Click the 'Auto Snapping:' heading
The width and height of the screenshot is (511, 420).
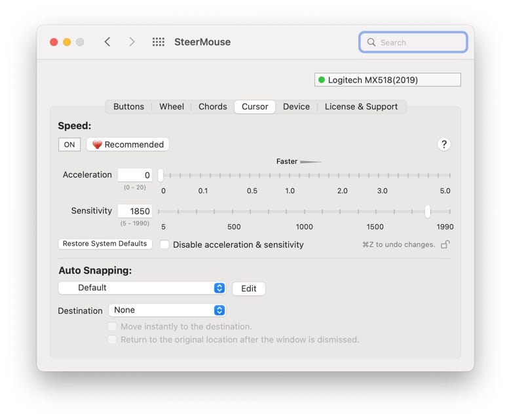click(95, 271)
